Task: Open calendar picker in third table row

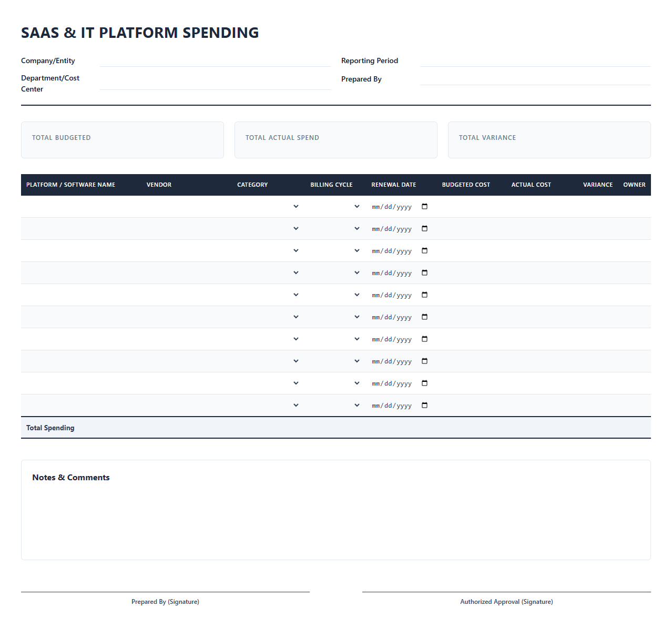Action: pos(425,251)
